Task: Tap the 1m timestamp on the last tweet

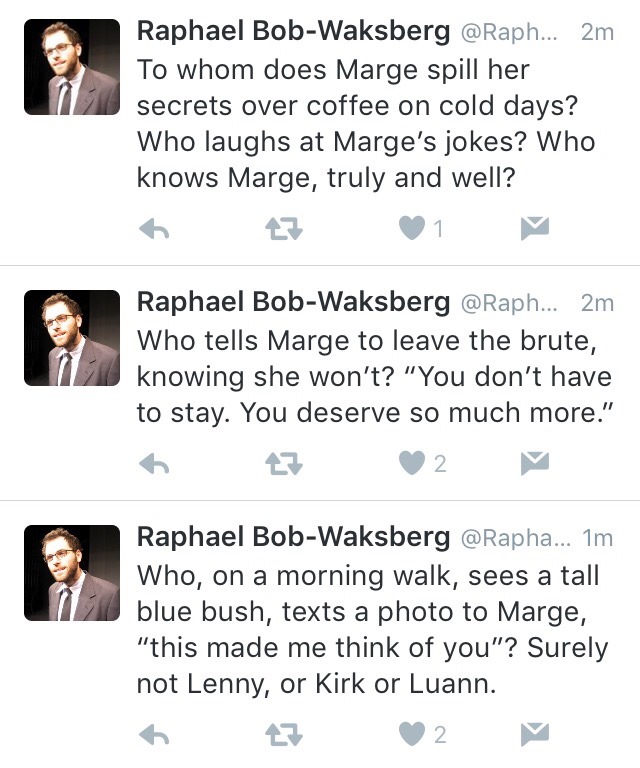Action: pyautogui.click(x=597, y=538)
